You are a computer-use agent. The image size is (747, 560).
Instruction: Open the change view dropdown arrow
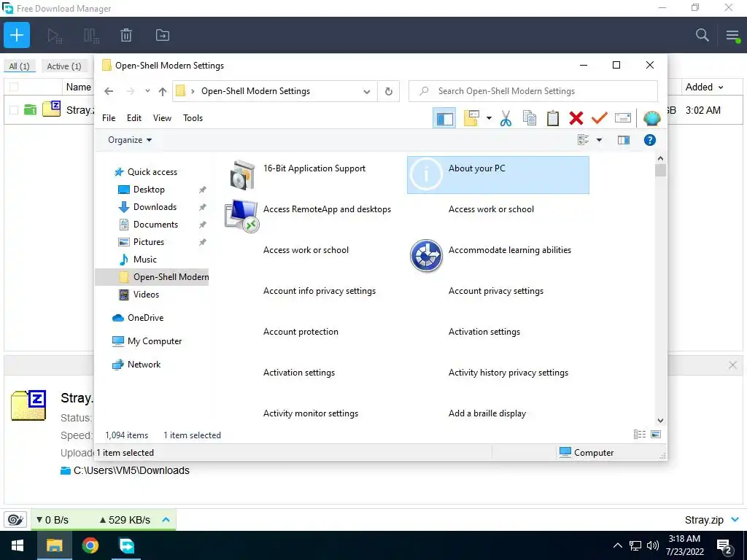pos(600,140)
